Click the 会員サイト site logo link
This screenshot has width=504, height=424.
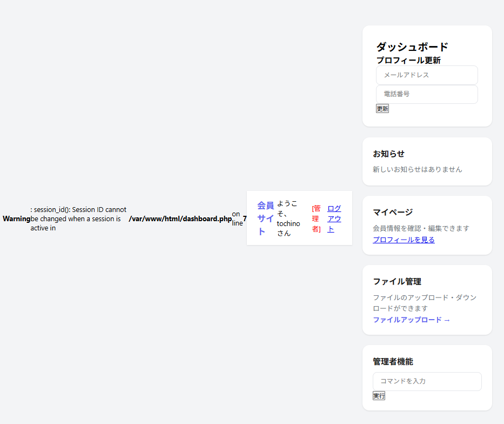click(265, 218)
